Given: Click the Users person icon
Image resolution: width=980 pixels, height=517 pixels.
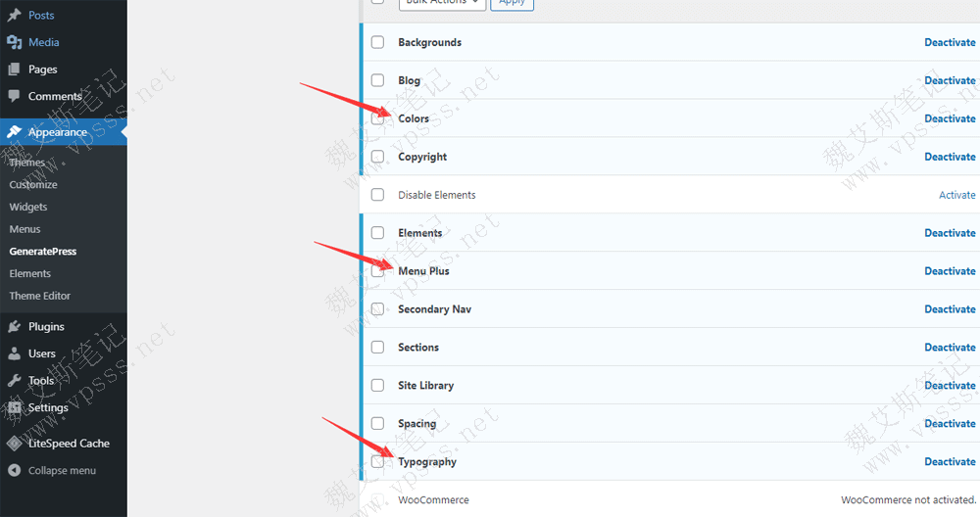Looking at the screenshot, I should pyautogui.click(x=14, y=353).
